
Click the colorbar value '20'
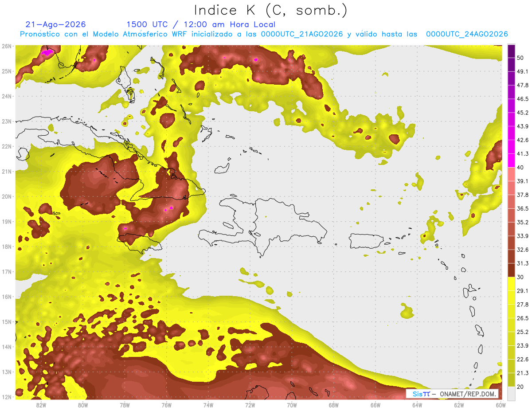click(521, 387)
